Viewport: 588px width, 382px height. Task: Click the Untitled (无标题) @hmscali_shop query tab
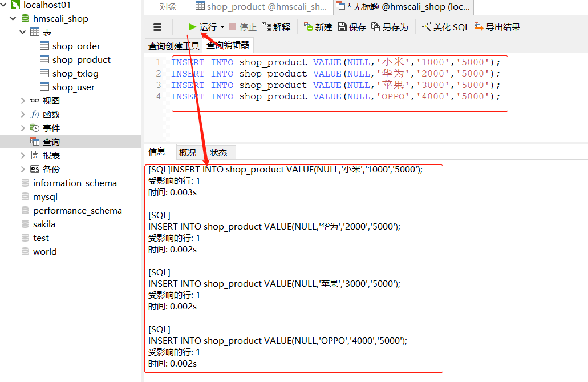[x=403, y=7]
